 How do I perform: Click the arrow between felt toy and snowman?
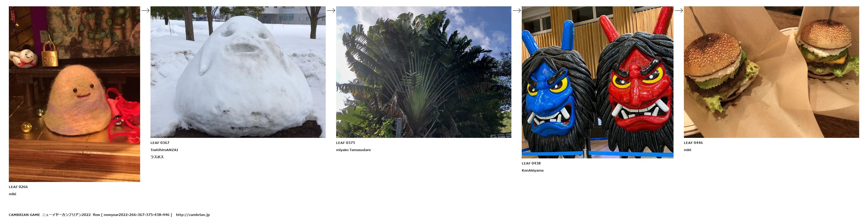point(145,10)
